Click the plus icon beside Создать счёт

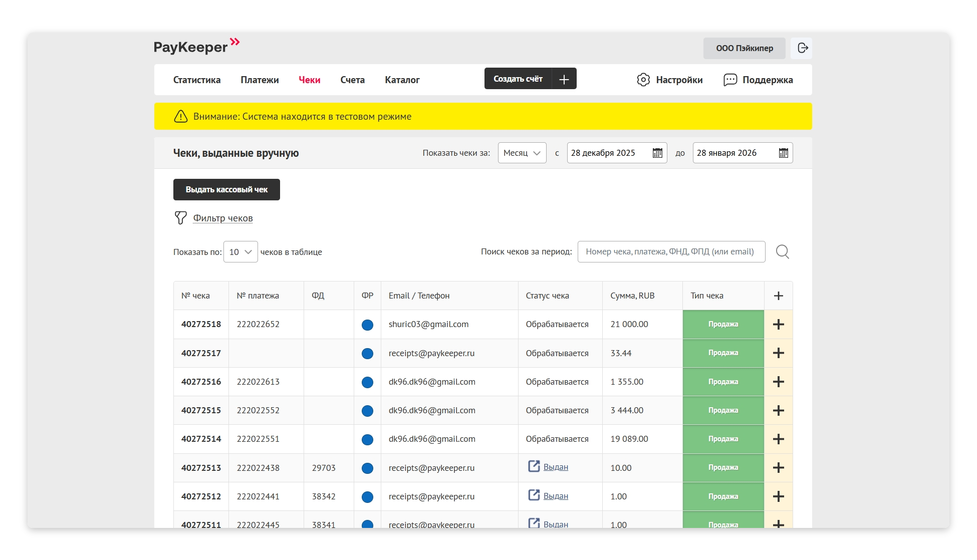point(564,79)
